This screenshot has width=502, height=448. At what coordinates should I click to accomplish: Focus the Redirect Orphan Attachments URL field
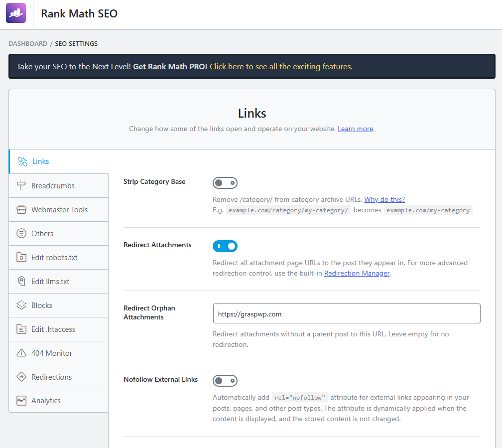347,314
